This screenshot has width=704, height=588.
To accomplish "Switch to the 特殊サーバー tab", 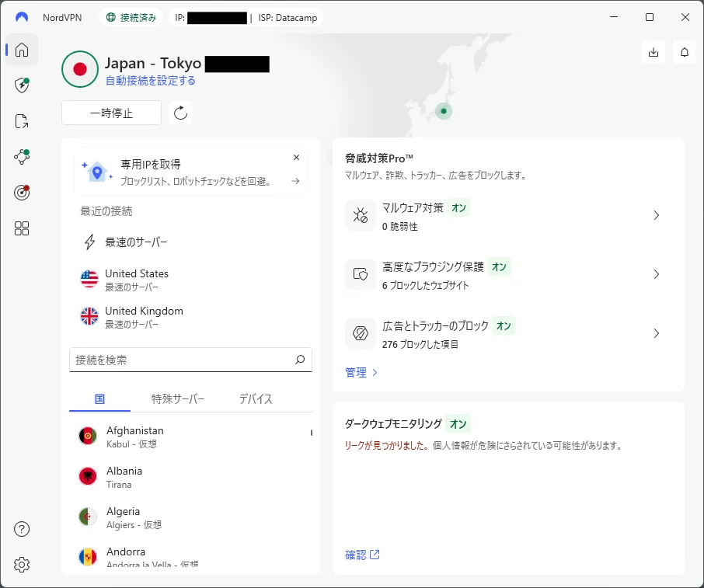I will (x=178, y=399).
